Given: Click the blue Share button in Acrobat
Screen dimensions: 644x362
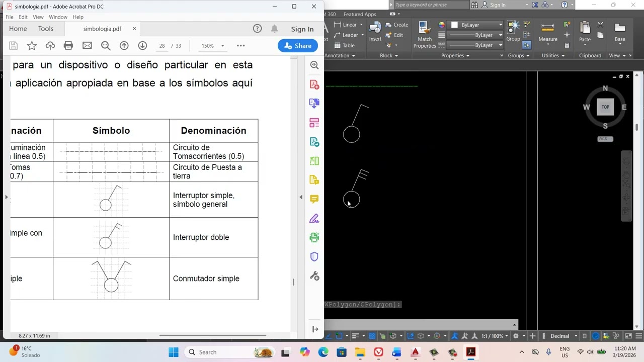Looking at the screenshot, I should click(298, 46).
